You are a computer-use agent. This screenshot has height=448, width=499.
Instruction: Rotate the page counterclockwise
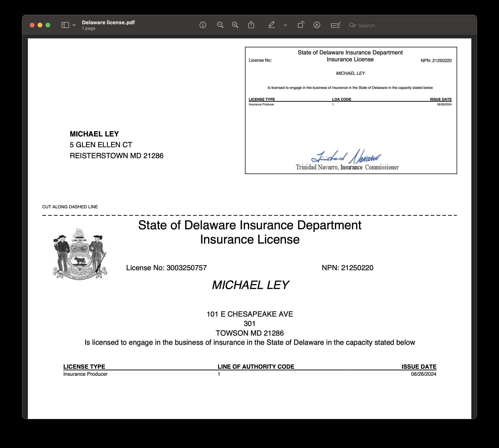[x=301, y=25]
